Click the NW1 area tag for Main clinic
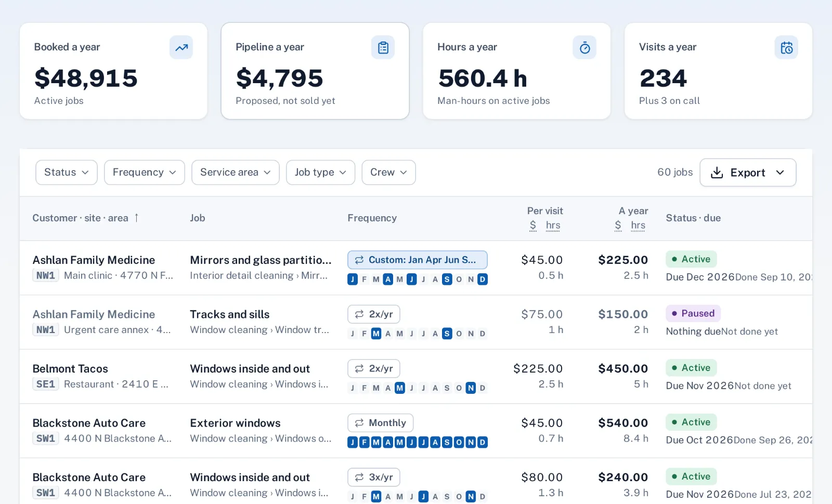The image size is (832, 504). coord(46,275)
